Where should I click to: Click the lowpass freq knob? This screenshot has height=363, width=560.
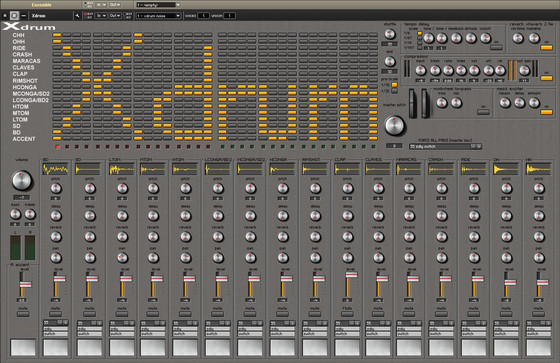tap(442, 103)
